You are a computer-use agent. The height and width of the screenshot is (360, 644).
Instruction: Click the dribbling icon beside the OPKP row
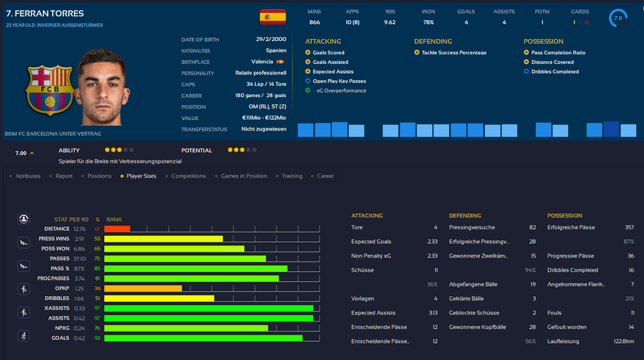23,289
